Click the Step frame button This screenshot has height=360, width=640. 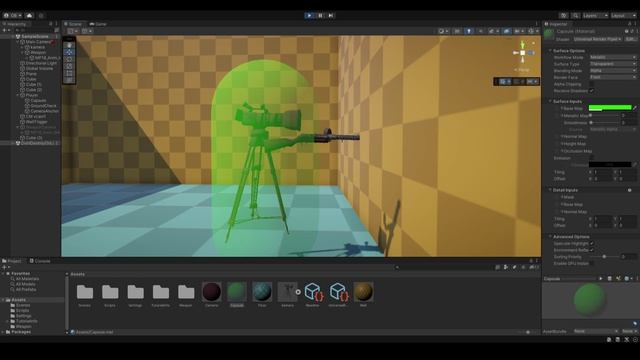(x=331, y=16)
